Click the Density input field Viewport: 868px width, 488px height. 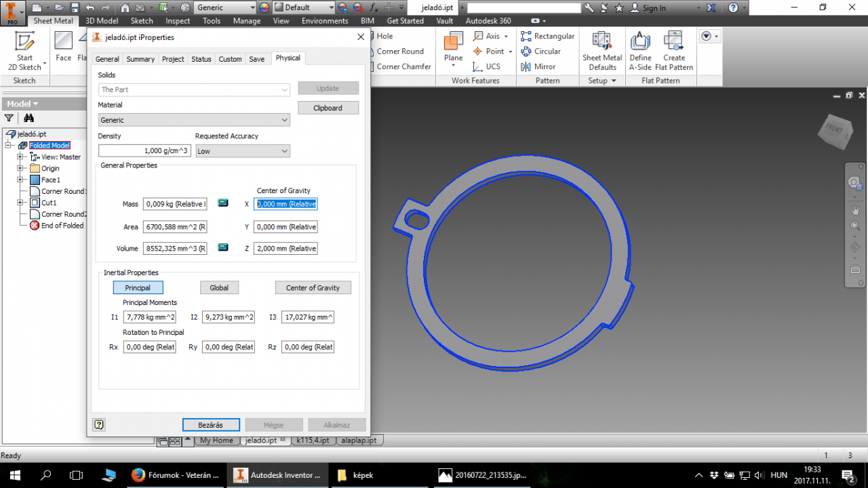pyautogui.click(x=145, y=151)
